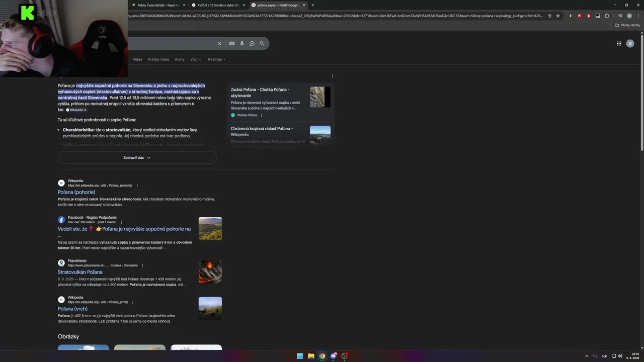Screen dimensions: 644x362
Task: Click the Chatka Poľana card thumbnail
Action: (320, 97)
